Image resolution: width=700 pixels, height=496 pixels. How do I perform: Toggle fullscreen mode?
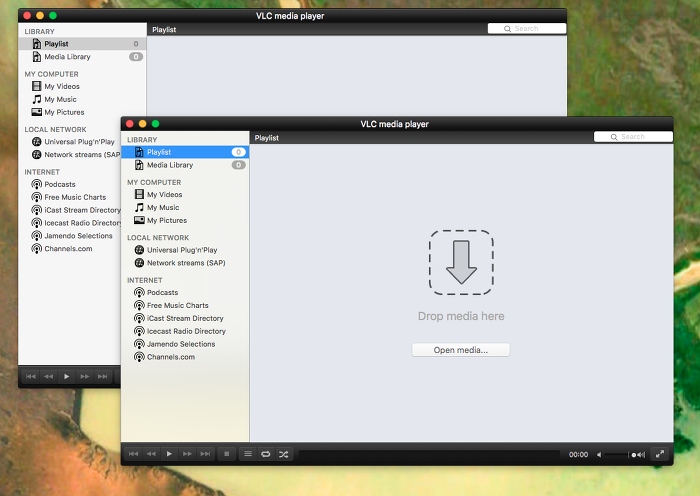(x=660, y=454)
